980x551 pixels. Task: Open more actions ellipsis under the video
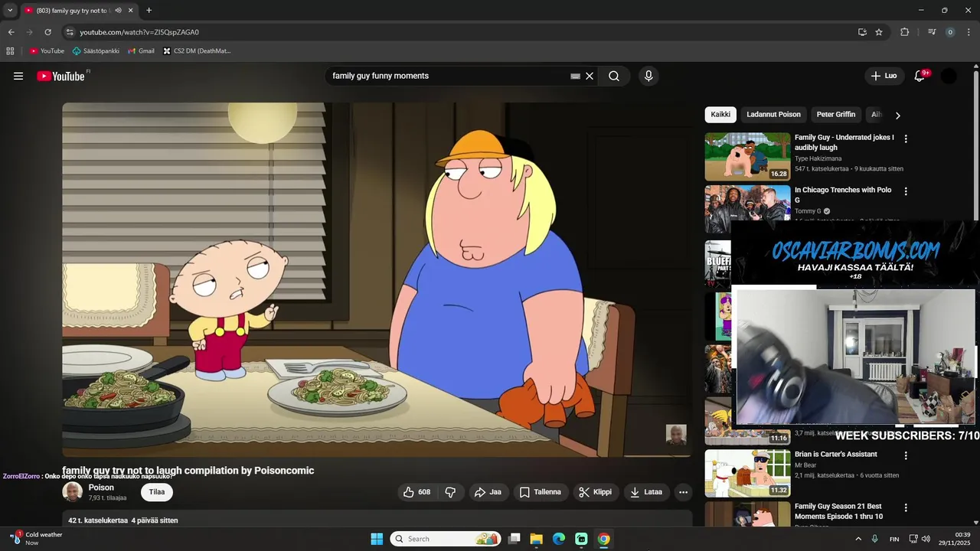[x=683, y=492]
